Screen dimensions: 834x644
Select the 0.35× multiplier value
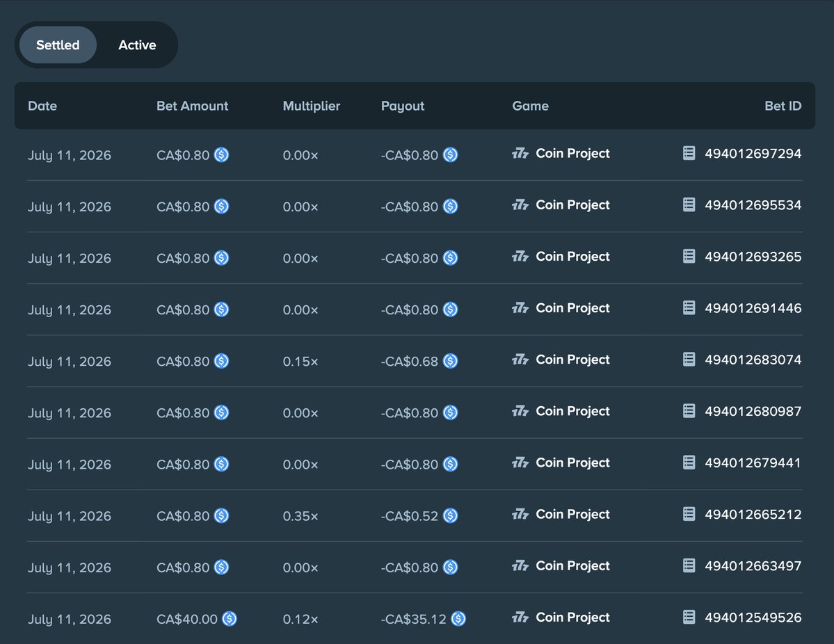coord(300,516)
